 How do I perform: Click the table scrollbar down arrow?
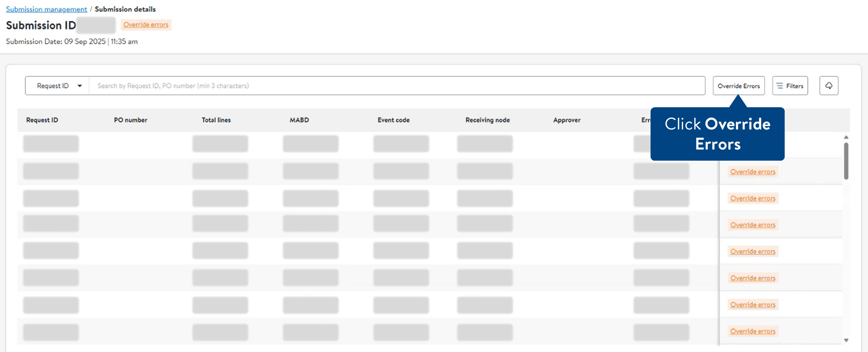(x=846, y=340)
